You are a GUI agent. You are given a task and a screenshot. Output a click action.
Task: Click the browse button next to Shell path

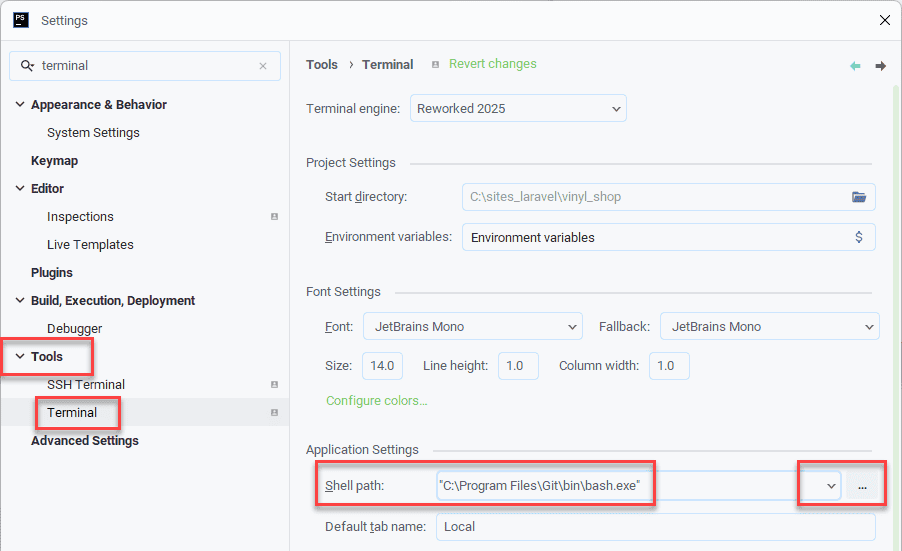(x=861, y=486)
